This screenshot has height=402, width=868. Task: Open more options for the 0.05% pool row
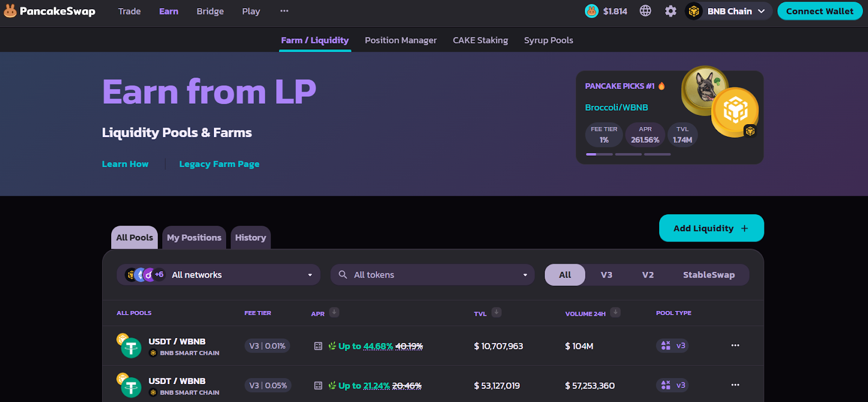point(735,385)
